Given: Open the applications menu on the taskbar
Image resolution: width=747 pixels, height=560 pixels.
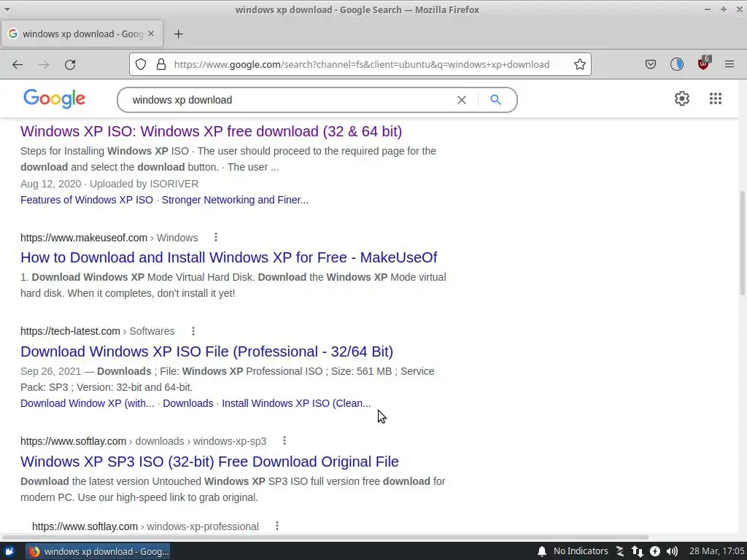Looking at the screenshot, I should coord(9,551).
